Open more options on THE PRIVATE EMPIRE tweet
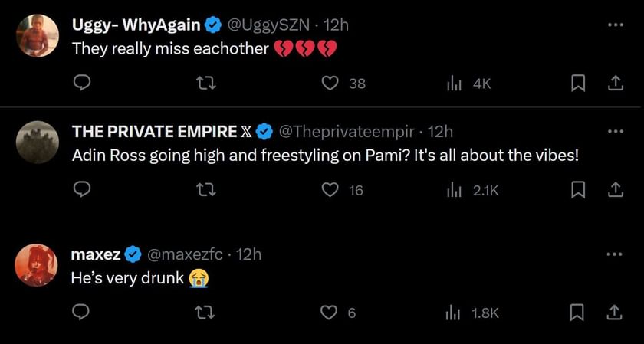644x344 pixels. pyautogui.click(x=615, y=131)
